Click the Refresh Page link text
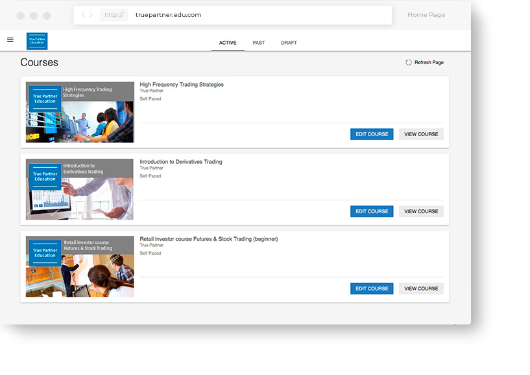530x375 pixels. click(x=429, y=62)
